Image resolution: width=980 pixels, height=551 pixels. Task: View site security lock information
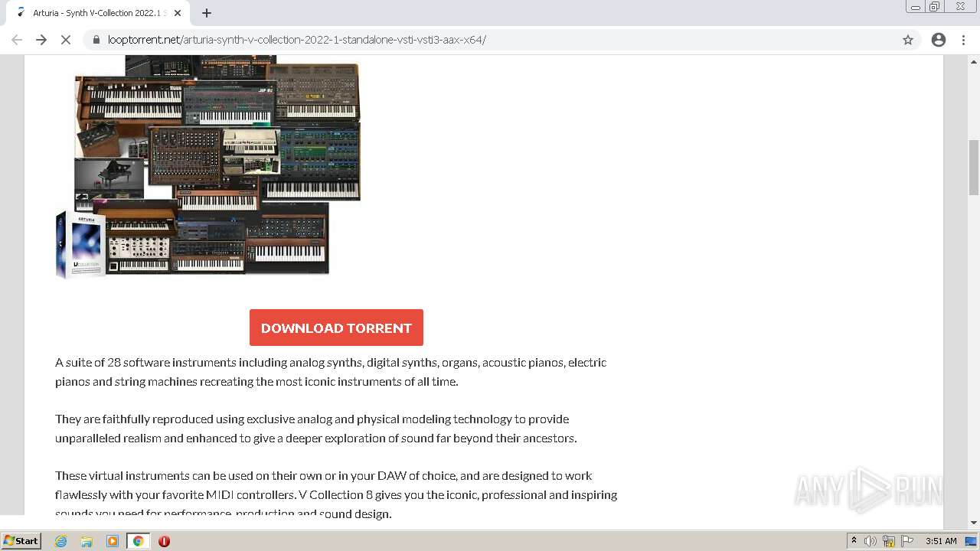pos(96,40)
